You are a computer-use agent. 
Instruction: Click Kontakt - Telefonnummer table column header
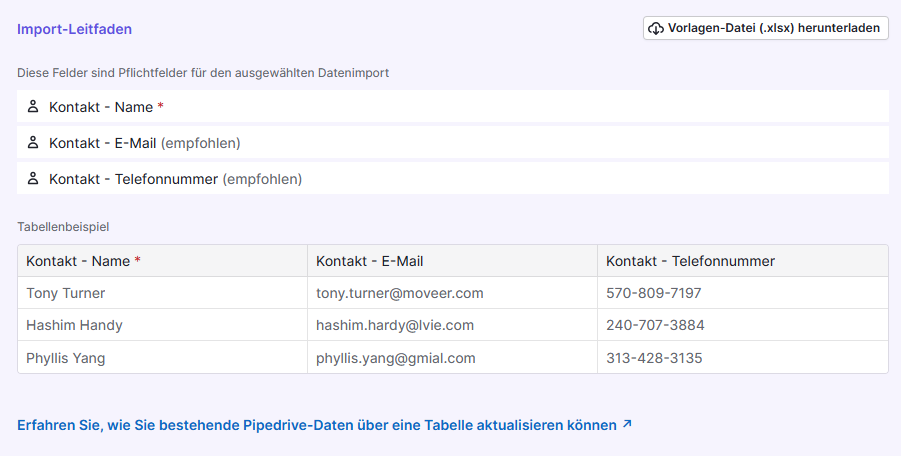coord(690,261)
